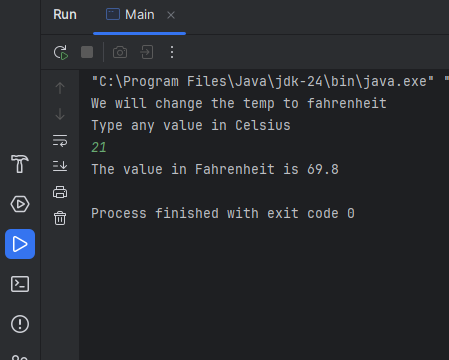Click the Print console output icon
Image resolution: width=449 pixels, height=360 pixels.
(60, 192)
